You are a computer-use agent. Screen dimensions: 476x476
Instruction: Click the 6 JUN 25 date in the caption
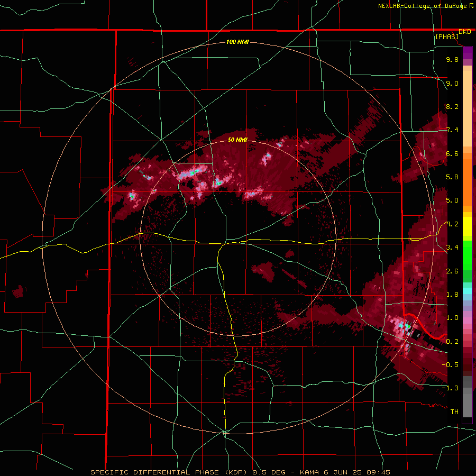pyautogui.click(x=342, y=472)
